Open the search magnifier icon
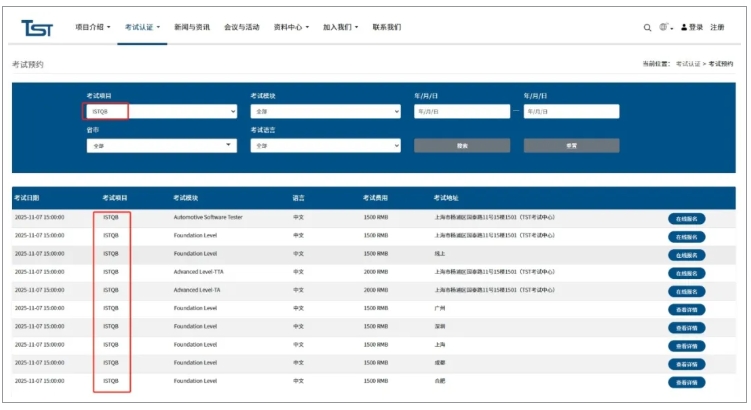The image size is (751, 410). point(647,28)
